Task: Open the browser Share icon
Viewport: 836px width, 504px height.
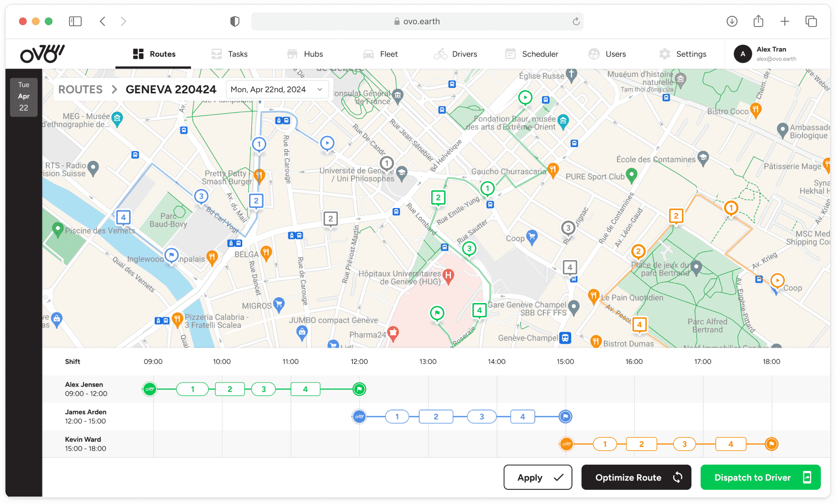Action: (x=758, y=21)
